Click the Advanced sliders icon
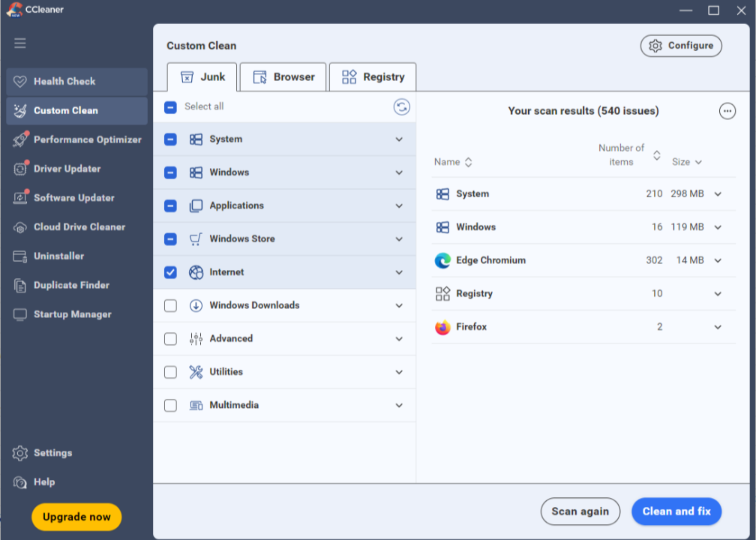 click(x=196, y=339)
